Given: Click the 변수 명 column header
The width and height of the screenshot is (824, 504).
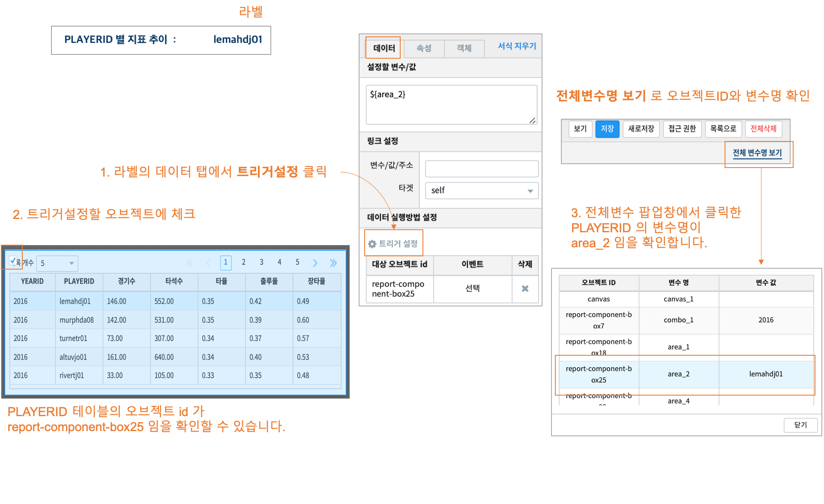Looking at the screenshot, I should click(x=679, y=283).
